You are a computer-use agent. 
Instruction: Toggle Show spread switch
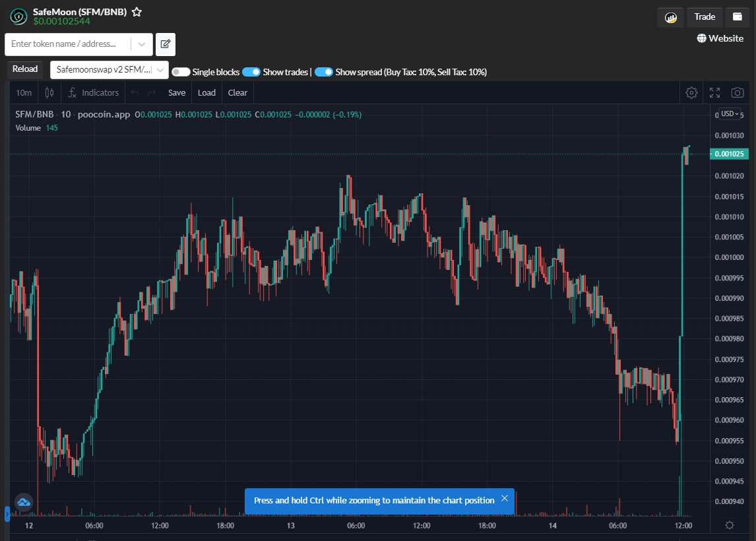323,72
